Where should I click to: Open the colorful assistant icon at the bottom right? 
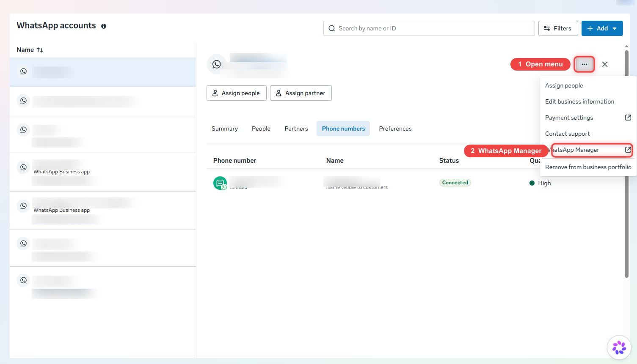(619, 348)
